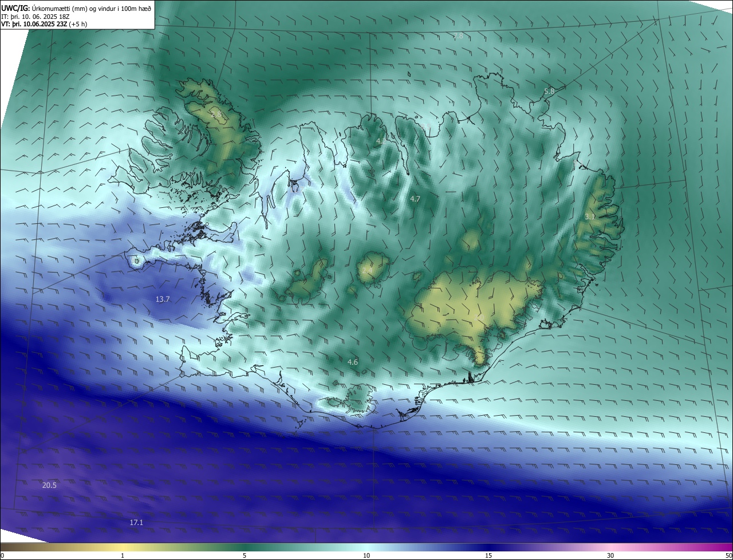The height and width of the screenshot is (560, 733).
Task: Click the colour scale tick label '50'
Action: point(728,555)
